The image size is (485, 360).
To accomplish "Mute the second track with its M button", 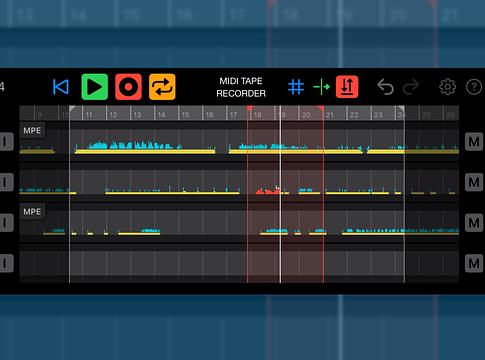I will coord(474,182).
